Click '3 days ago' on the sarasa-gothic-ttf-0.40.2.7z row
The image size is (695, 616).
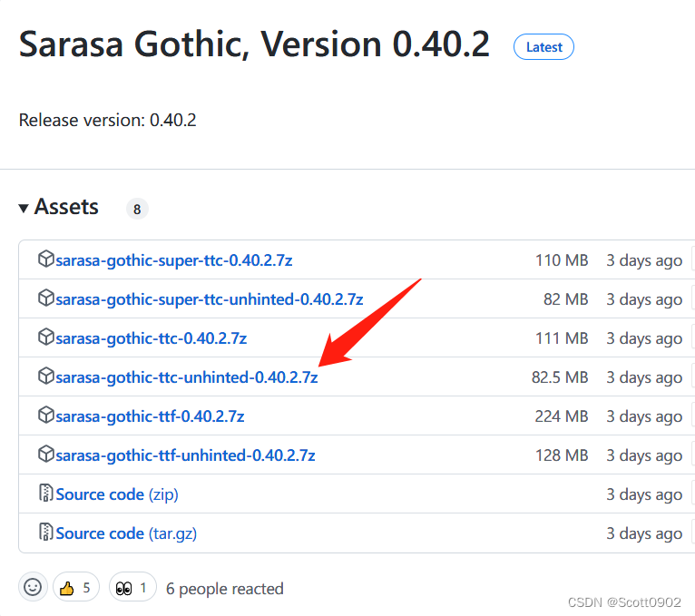(644, 416)
